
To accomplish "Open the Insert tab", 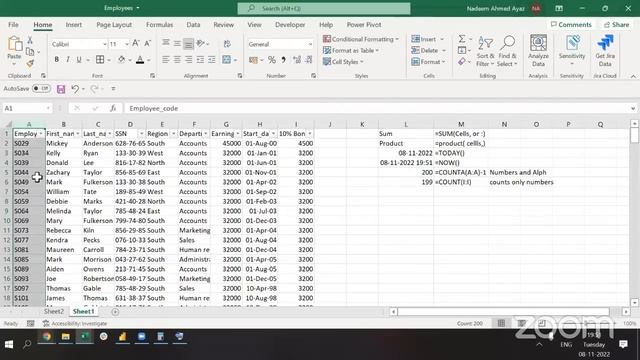I will pos(73,24).
